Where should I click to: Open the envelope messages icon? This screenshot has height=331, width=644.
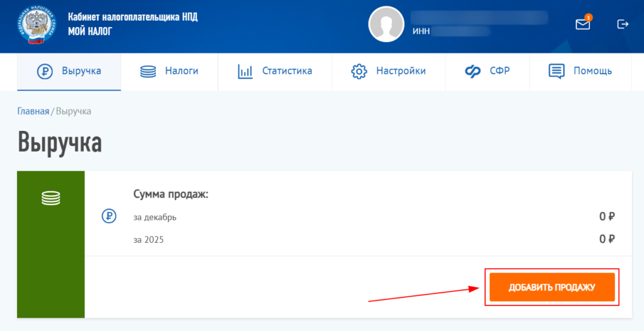point(583,25)
